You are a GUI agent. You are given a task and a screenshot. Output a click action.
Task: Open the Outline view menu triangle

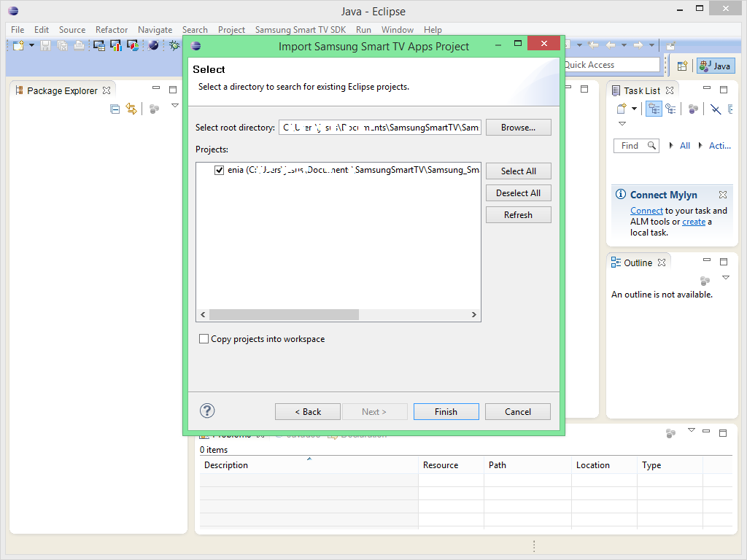pos(726,278)
